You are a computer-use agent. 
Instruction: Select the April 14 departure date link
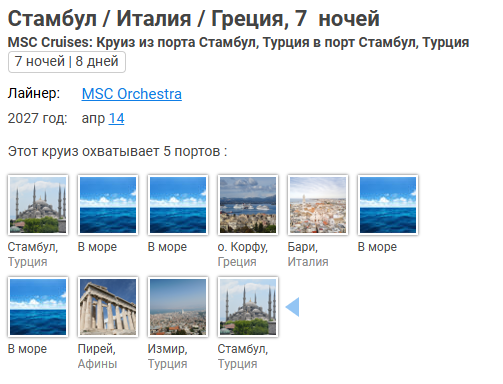point(116,118)
